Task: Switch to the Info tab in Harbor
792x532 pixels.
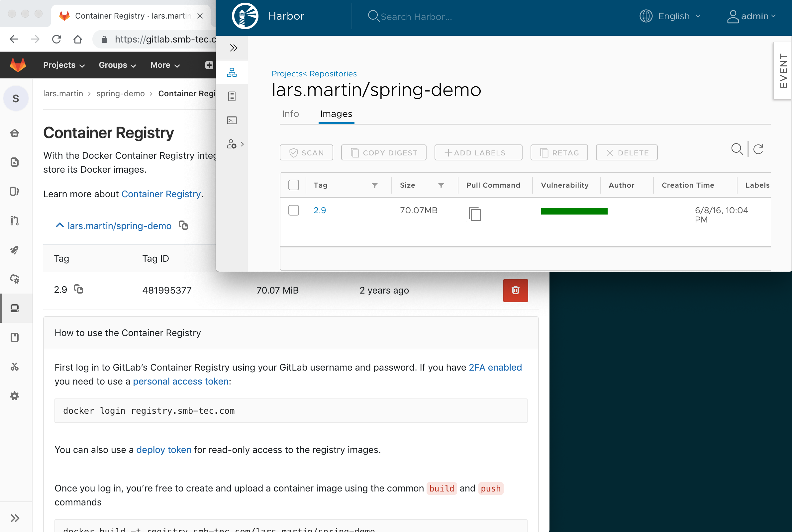Action: (290, 114)
